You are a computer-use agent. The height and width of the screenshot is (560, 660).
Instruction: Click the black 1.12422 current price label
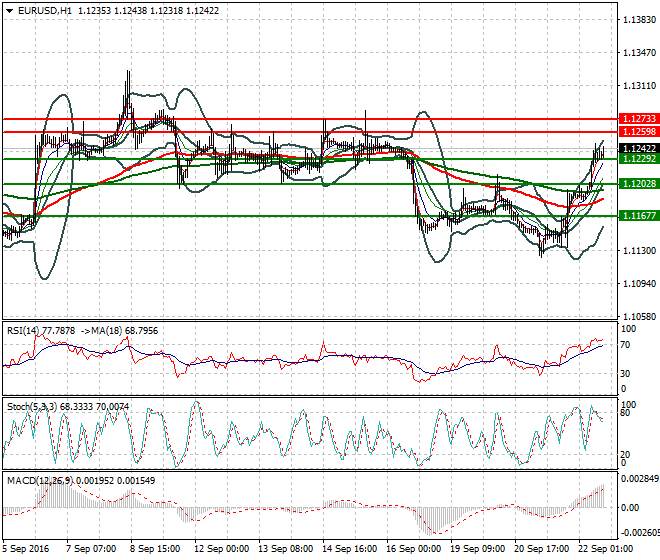click(x=639, y=149)
